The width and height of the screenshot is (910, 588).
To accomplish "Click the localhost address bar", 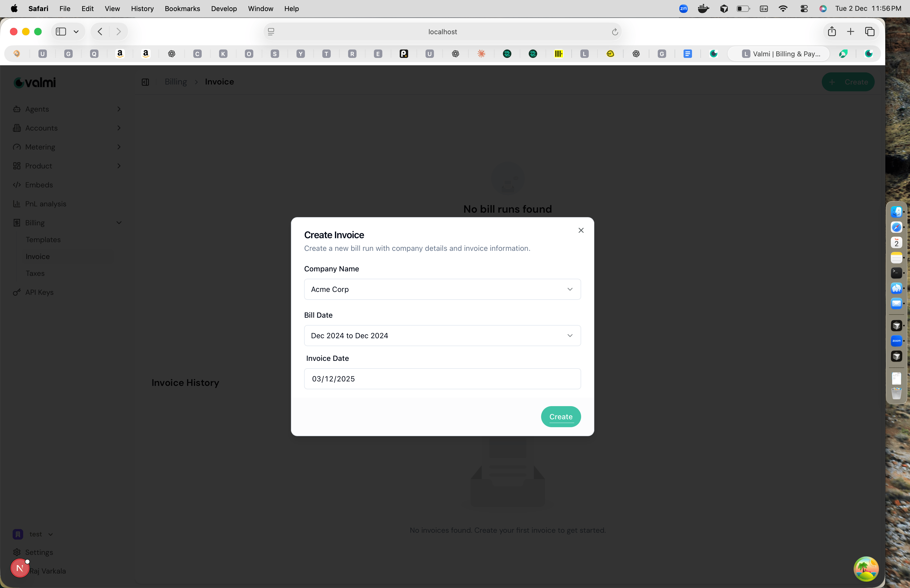I will tap(442, 32).
